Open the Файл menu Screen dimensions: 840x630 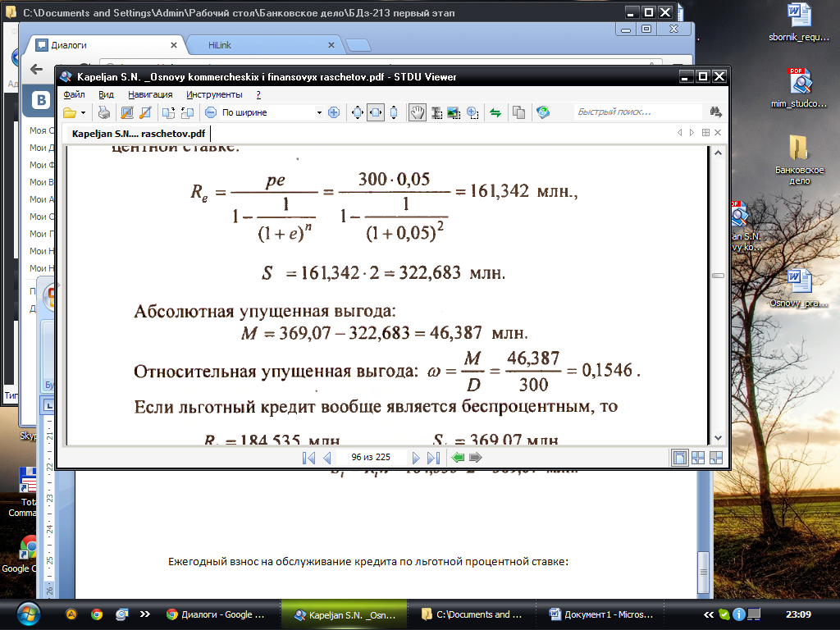point(74,94)
